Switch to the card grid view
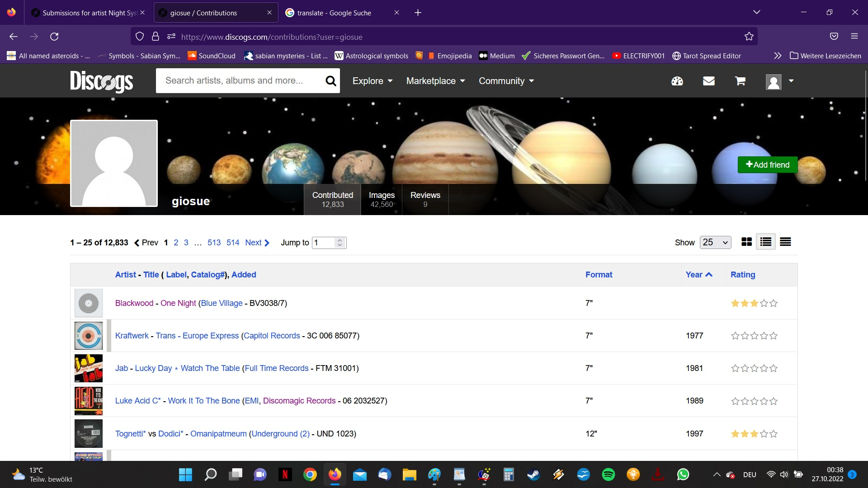Screen dimensions: 868x488 pos(746,242)
